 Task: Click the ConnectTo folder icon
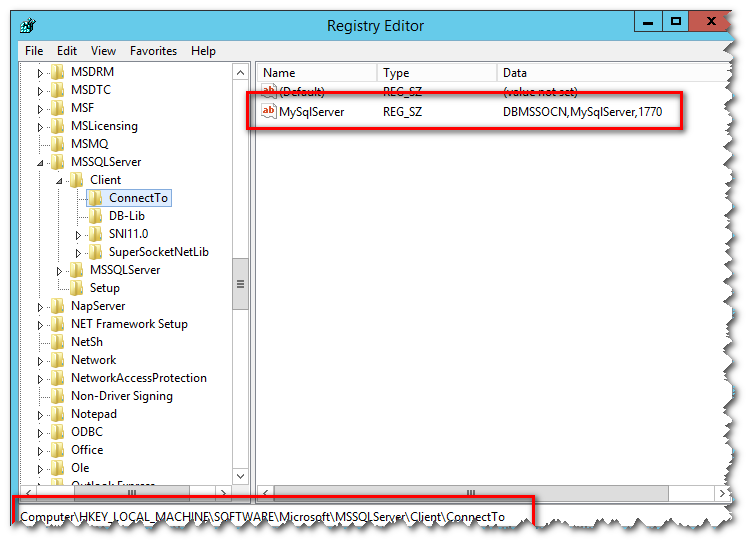point(95,198)
